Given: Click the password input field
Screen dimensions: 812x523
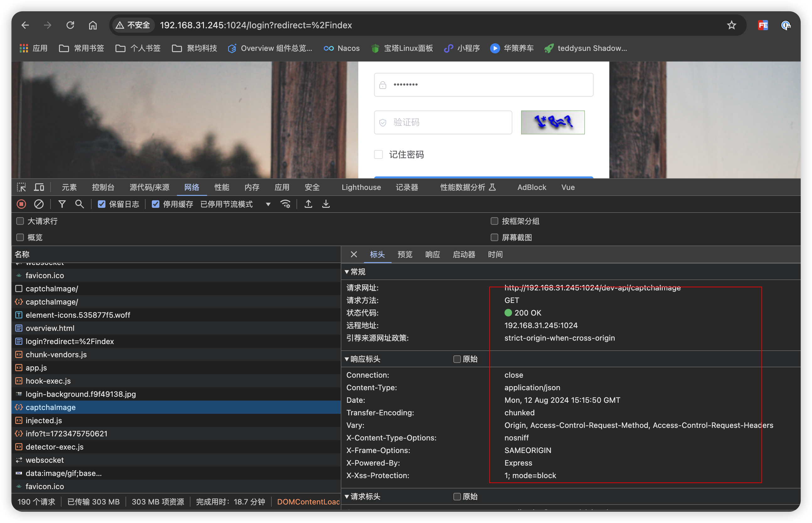Looking at the screenshot, I should (x=483, y=84).
